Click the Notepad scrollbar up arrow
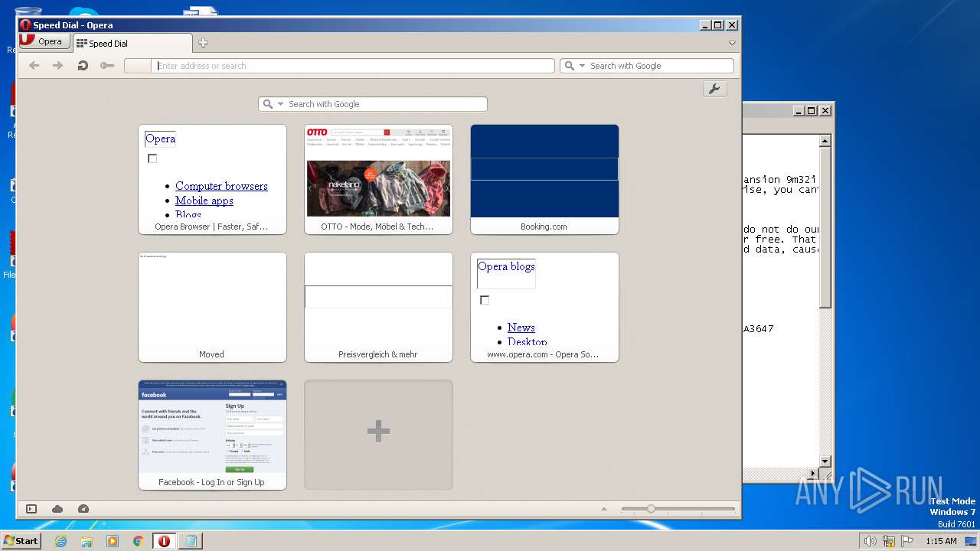Screen dimensions: 980x551 pos(825,141)
